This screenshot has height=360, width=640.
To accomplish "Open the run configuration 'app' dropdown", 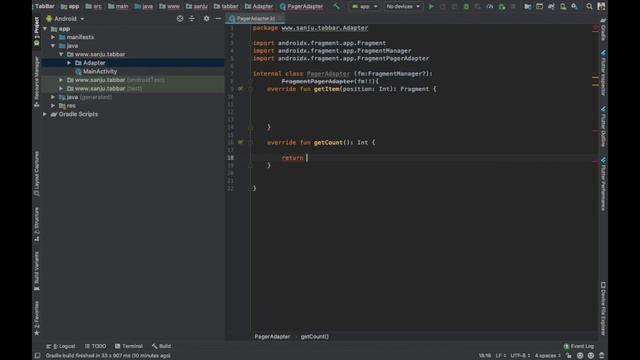I will [x=364, y=7].
